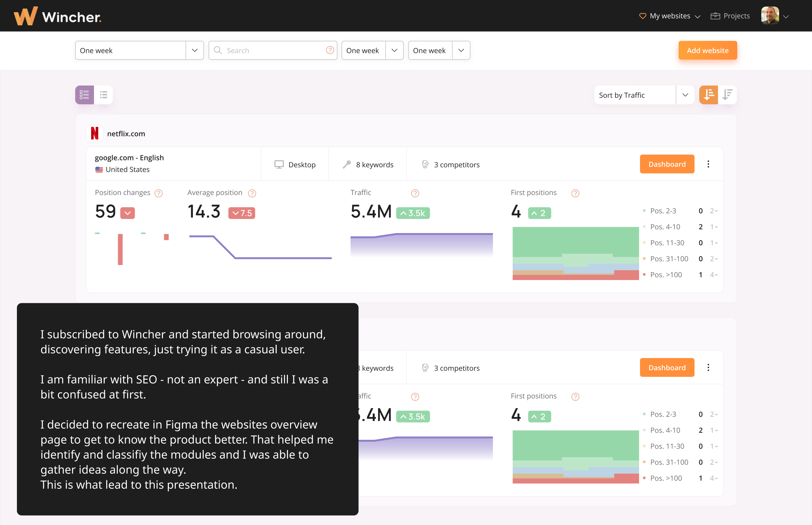Open the first website's Dashboard button
The image size is (812, 525).
point(667,164)
